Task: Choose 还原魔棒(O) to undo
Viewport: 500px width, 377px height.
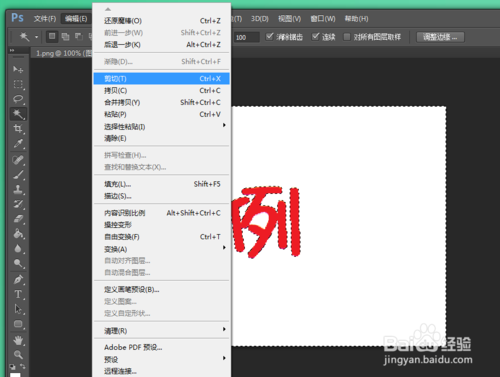Action: coord(162,21)
